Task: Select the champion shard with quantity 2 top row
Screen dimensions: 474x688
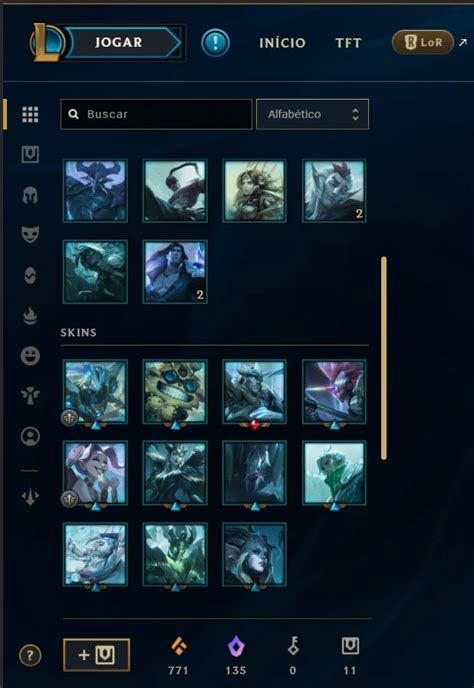Action: pyautogui.click(x=334, y=191)
